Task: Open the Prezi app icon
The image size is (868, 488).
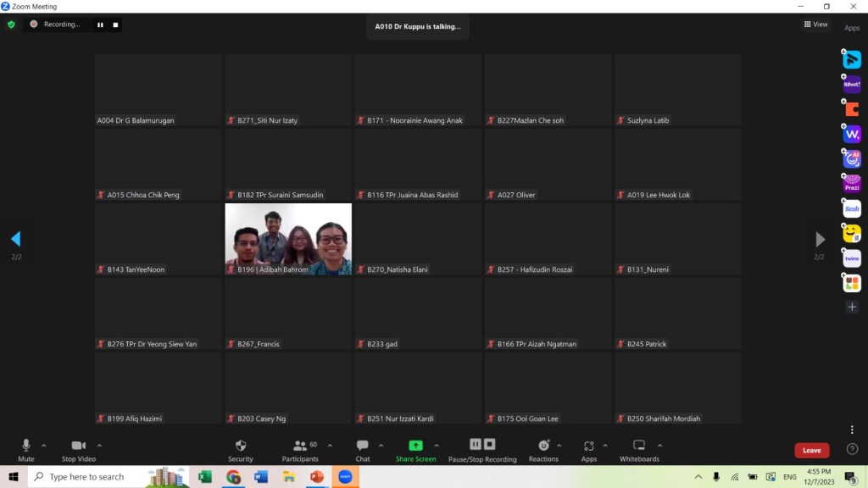Action: pos(852,184)
